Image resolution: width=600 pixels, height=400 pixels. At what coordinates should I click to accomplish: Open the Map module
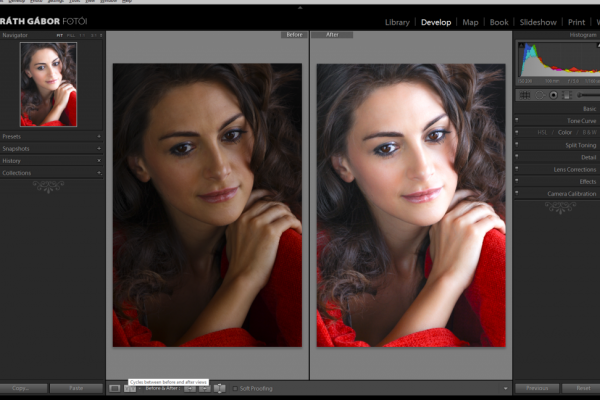pyautogui.click(x=470, y=22)
